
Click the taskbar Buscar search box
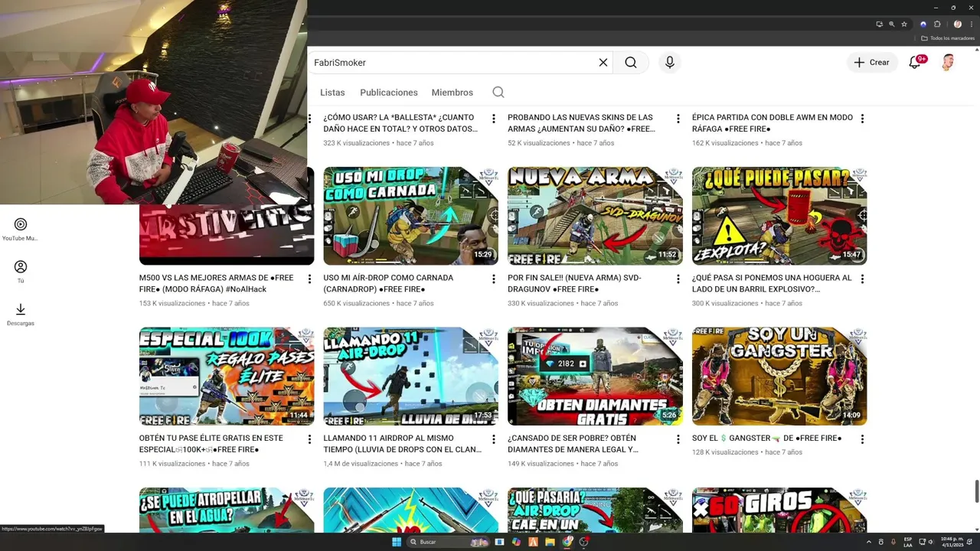(x=448, y=542)
